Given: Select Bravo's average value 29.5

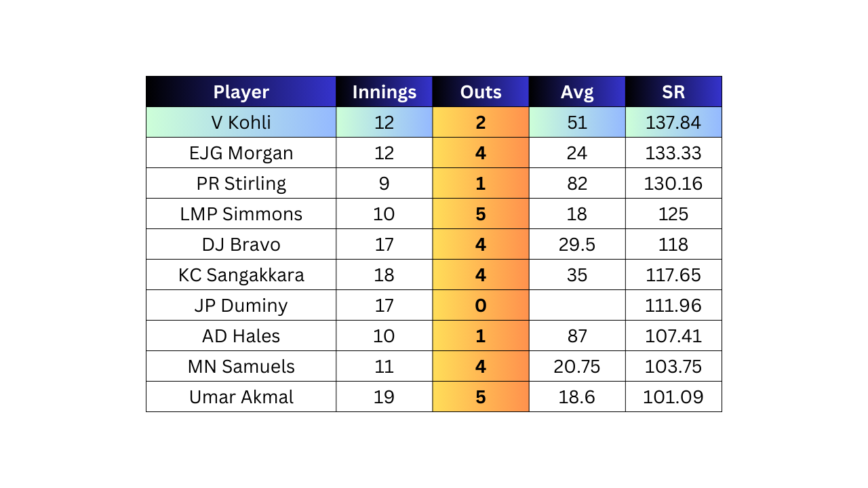Looking at the screenshot, I should point(577,244).
